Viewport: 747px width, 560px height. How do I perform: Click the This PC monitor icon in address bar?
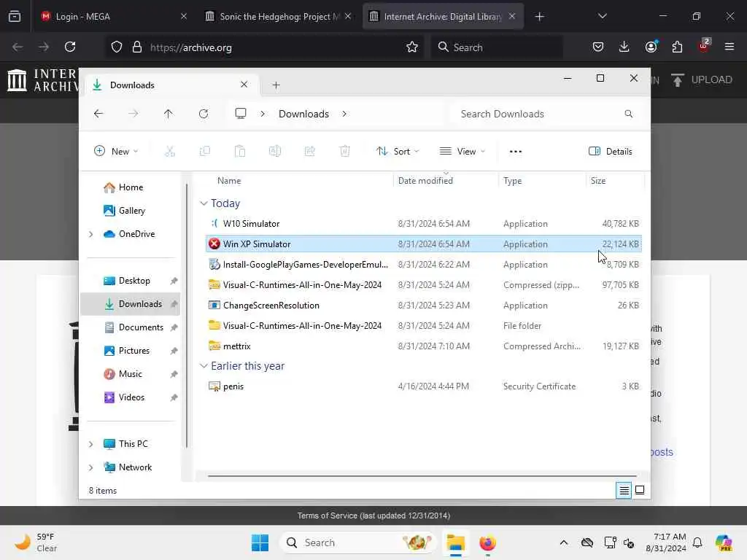(241, 114)
